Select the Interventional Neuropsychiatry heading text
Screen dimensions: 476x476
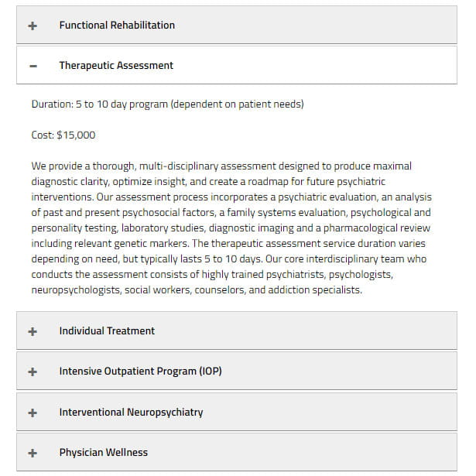131,413
